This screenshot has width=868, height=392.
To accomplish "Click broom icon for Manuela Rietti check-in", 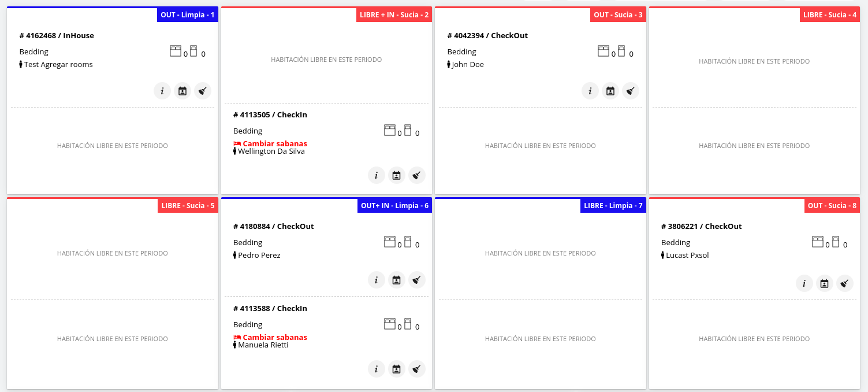I will [417, 368].
